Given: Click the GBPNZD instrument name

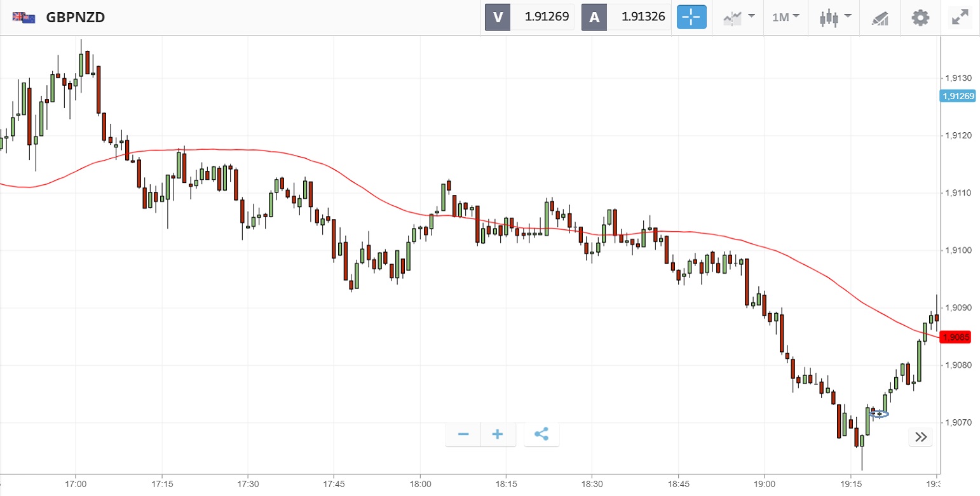Looking at the screenshot, I should [75, 17].
